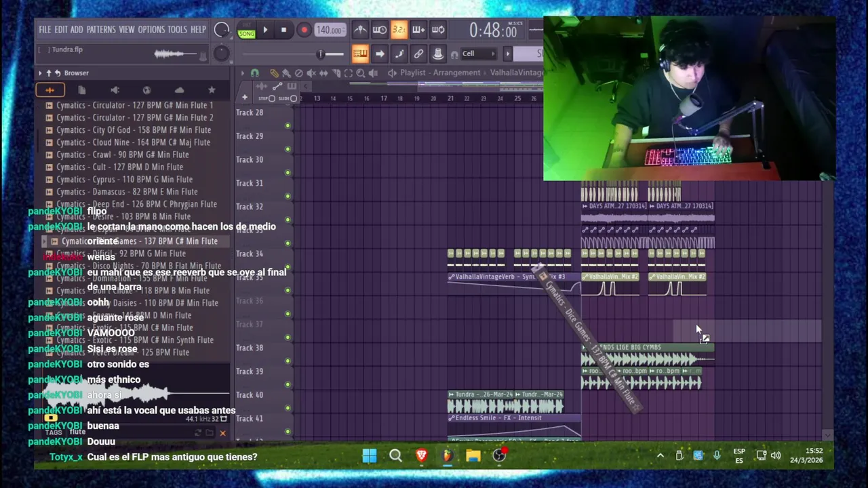Open the browser cloud library tab icon
Viewport: 868px width, 488px height.
tap(179, 89)
